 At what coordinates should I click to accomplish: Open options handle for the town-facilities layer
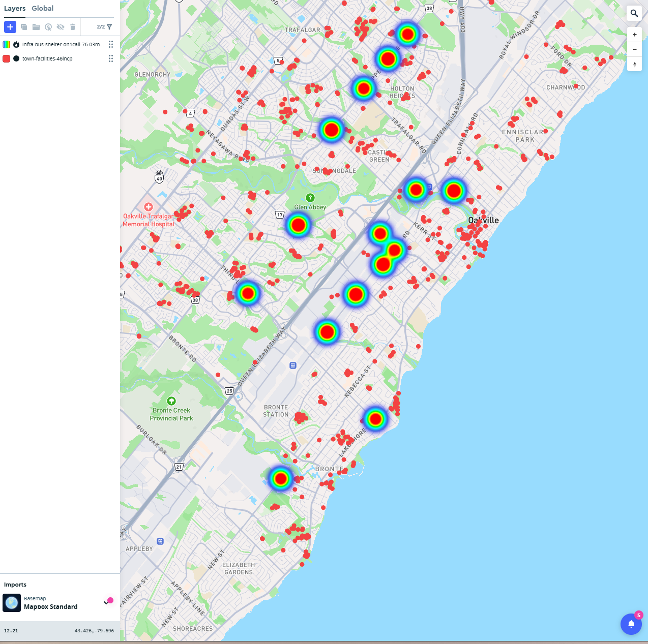(x=111, y=58)
